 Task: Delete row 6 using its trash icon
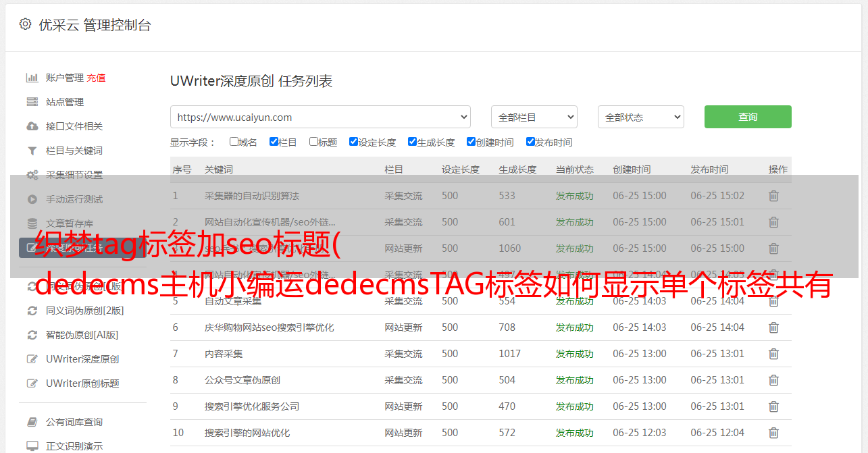point(773,327)
